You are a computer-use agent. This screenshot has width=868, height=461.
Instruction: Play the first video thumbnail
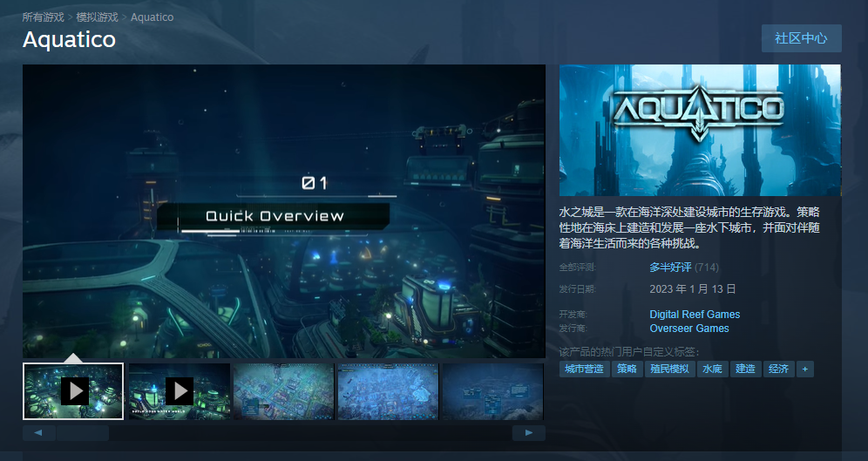tap(73, 391)
